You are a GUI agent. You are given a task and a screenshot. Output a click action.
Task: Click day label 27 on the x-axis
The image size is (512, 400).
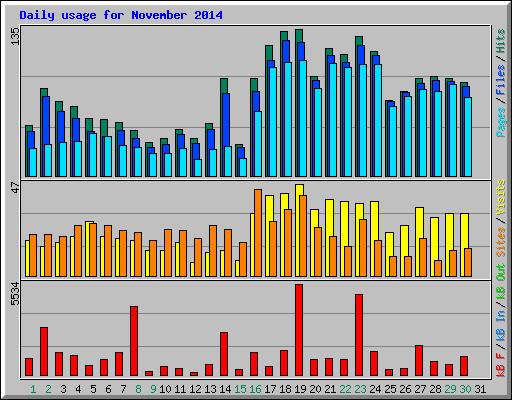420,389
